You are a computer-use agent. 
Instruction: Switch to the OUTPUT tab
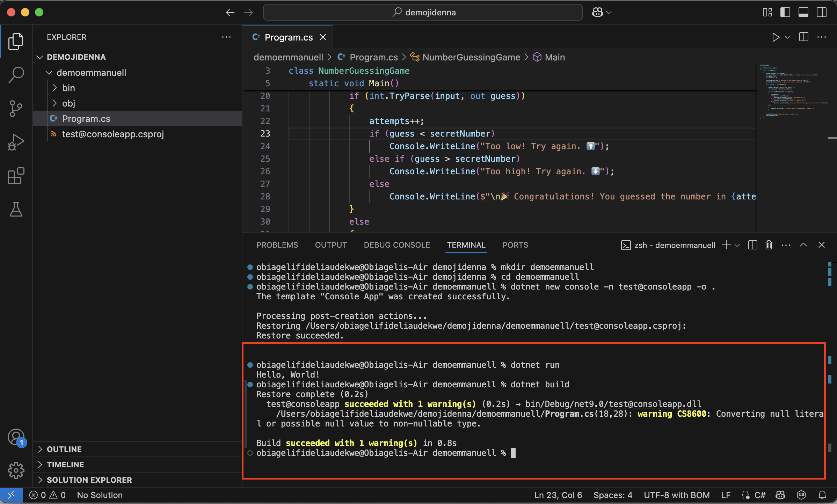coord(331,245)
